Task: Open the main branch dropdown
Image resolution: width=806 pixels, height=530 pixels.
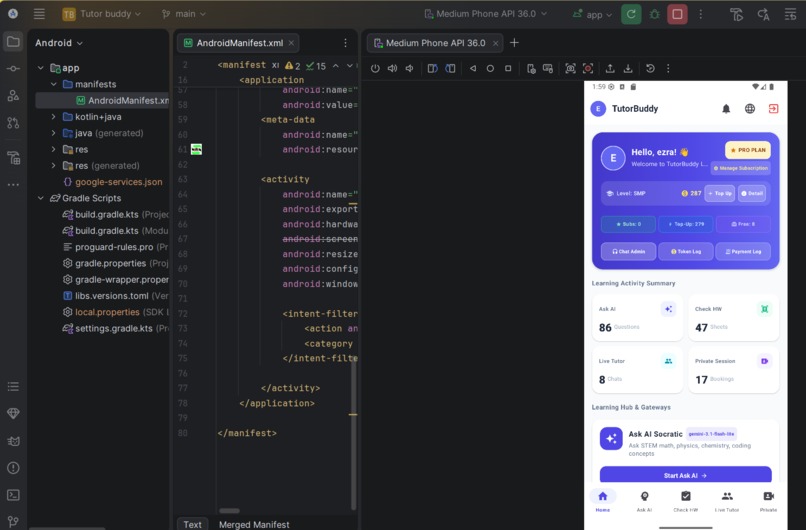Action: point(184,14)
